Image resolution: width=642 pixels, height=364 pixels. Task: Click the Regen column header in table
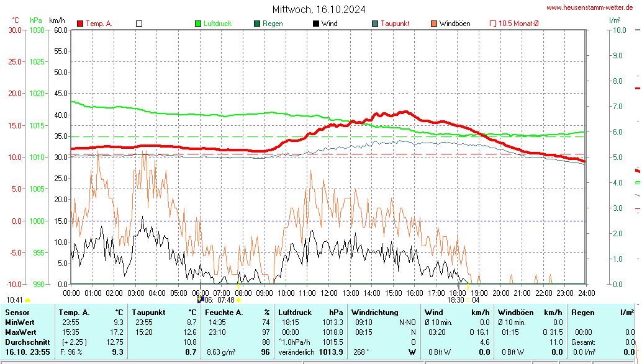pyautogui.click(x=583, y=313)
